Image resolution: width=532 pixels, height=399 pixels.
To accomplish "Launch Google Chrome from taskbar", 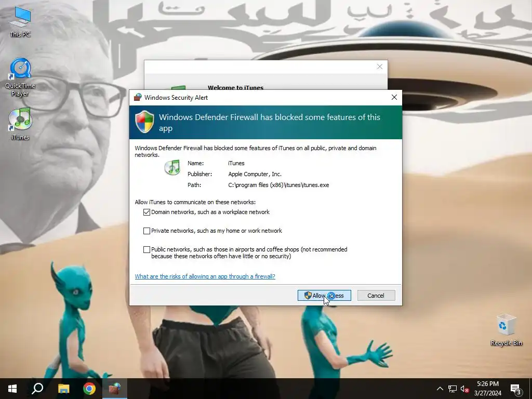I will click(89, 389).
